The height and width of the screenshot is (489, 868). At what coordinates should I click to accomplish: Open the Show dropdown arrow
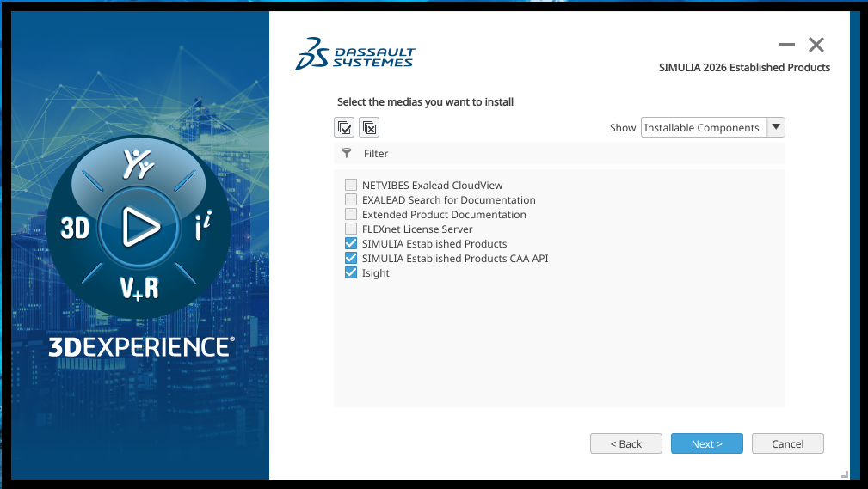coord(775,127)
